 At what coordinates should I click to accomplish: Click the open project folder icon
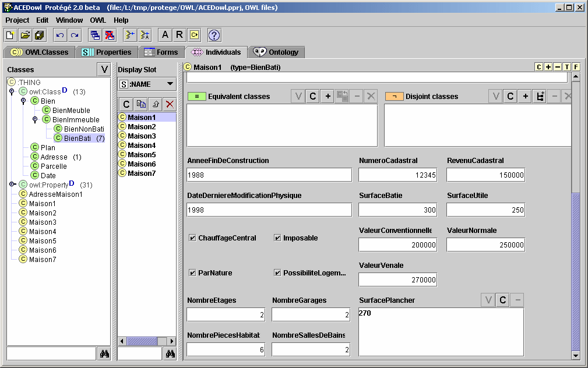[25, 36]
